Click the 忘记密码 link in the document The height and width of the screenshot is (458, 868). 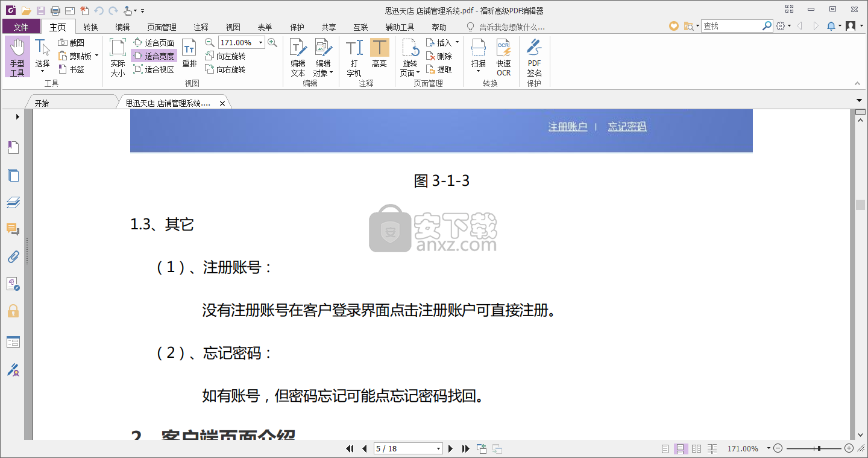pos(627,127)
